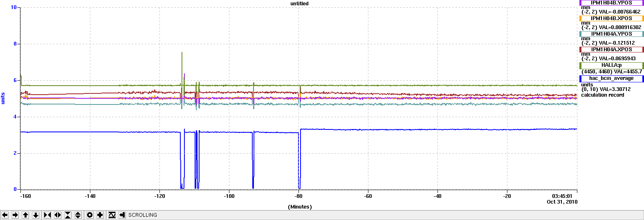Click the -20 x-axis tick label
644x220 pixels.
point(507,196)
